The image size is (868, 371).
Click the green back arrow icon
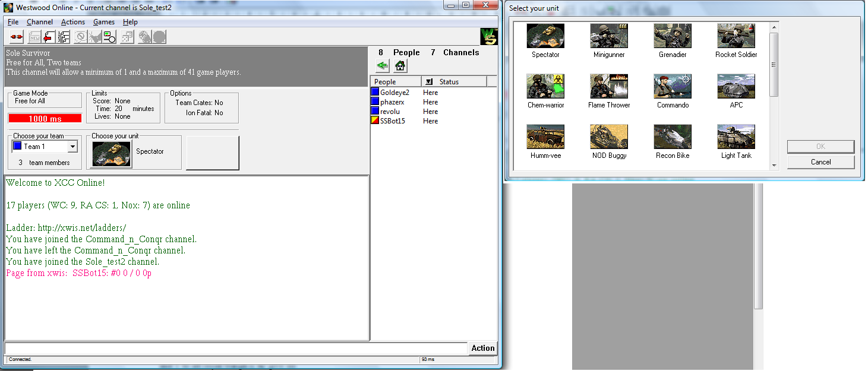pyautogui.click(x=383, y=66)
